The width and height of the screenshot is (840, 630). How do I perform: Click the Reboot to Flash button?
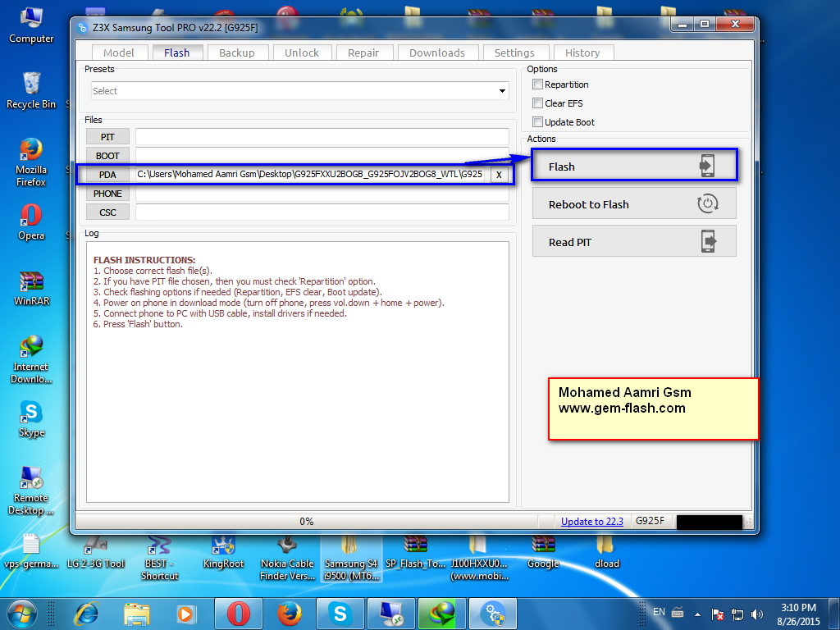(x=634, y=203)
